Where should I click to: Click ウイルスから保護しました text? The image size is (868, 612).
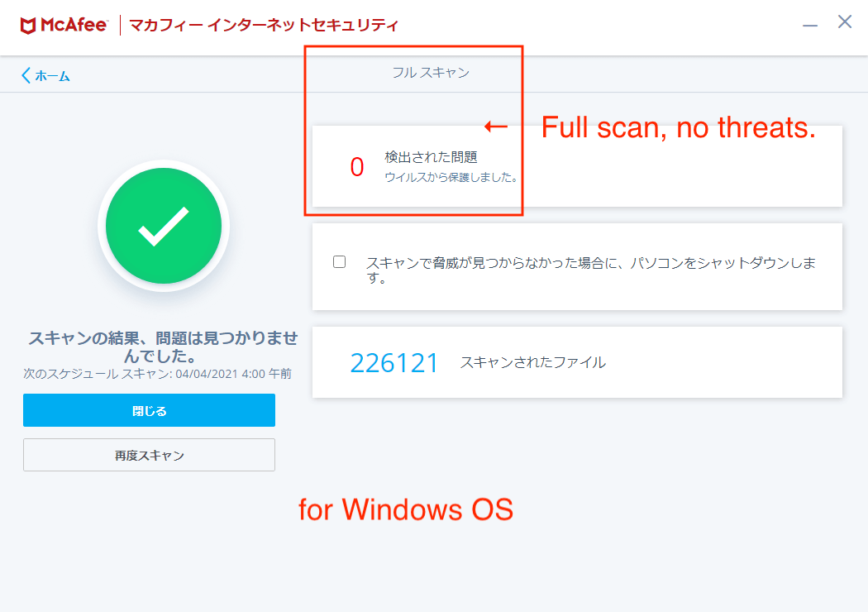point(451,177)
